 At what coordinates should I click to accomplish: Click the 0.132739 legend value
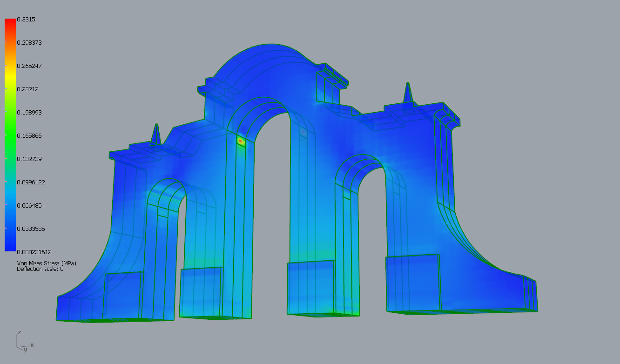coord(29,159)
